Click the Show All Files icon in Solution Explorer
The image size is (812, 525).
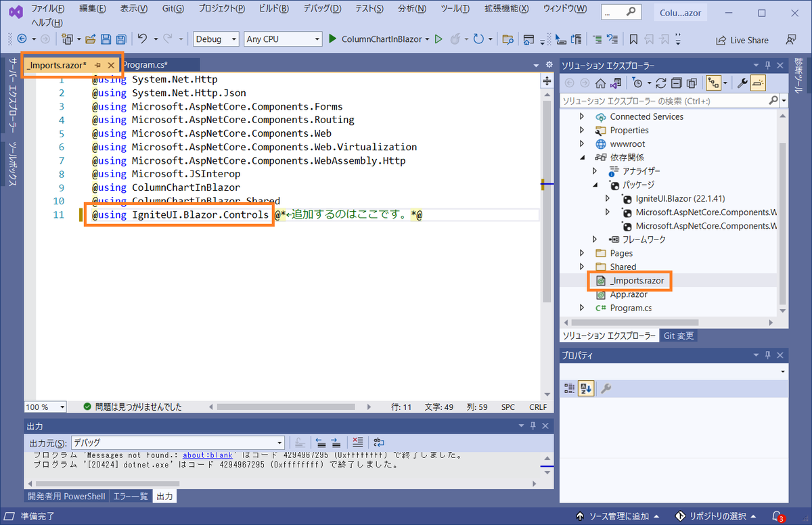(692, 83)
